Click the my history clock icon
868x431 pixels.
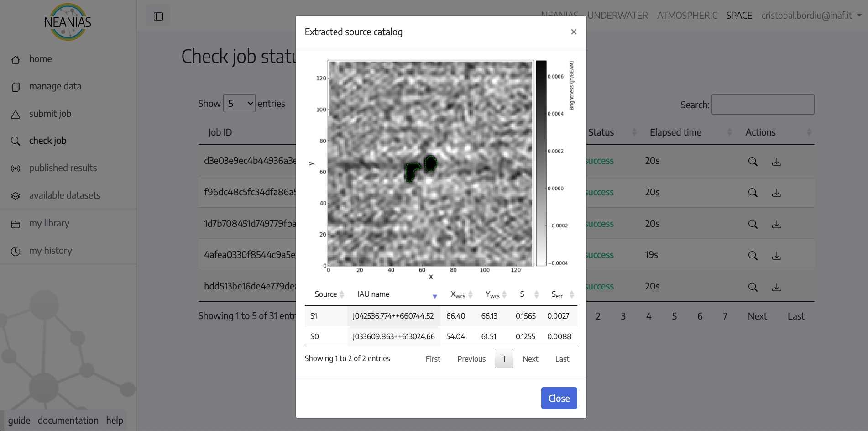[x=16, y=252]
